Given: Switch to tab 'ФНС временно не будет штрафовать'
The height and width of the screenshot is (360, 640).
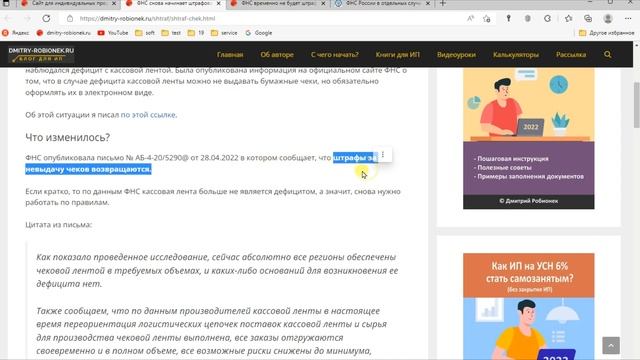Looking at the screenshot, I should (278, 3).
